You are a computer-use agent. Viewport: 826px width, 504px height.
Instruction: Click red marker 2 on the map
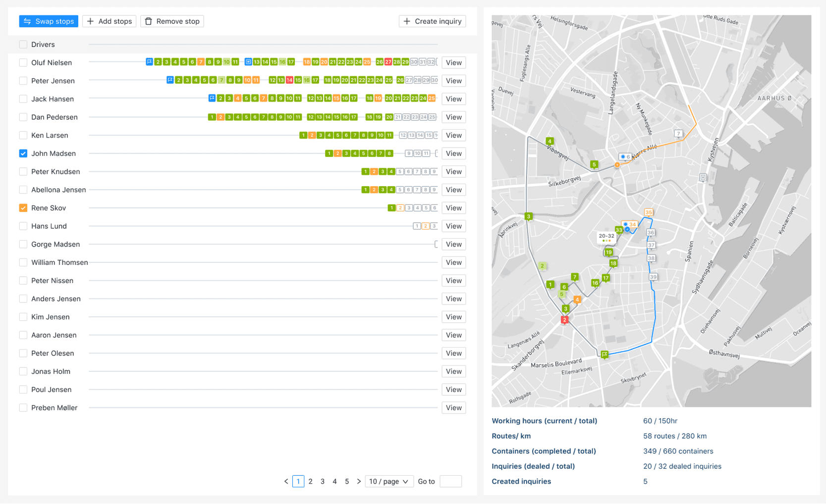coord(564,320)
